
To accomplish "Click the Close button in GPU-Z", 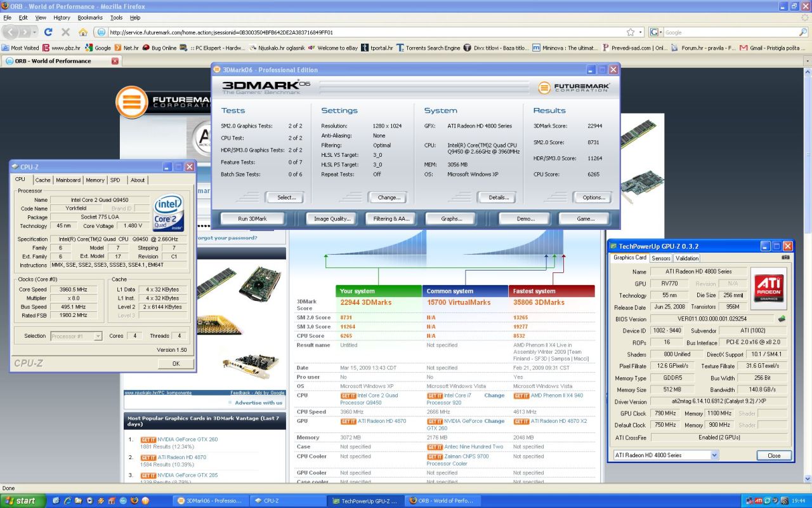I will pos(774,455).
